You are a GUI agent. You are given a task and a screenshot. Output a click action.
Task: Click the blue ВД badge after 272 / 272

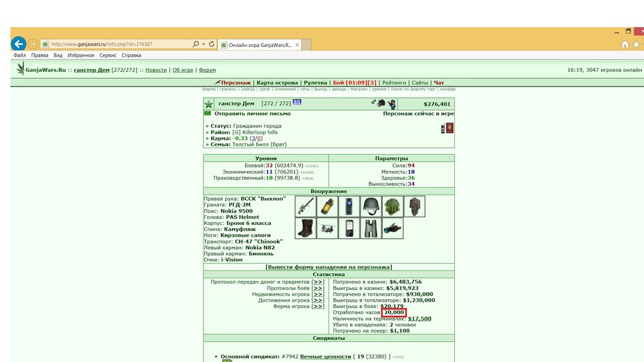(x=297, y=102)
